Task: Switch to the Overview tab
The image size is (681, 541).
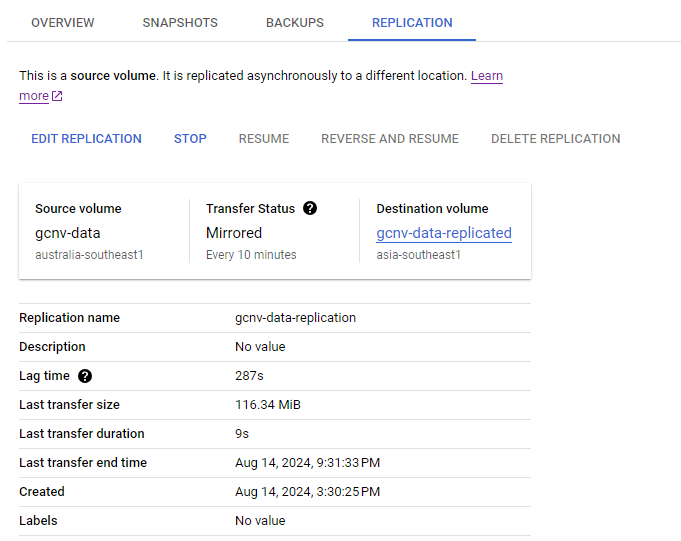Action: click(63, 23)
